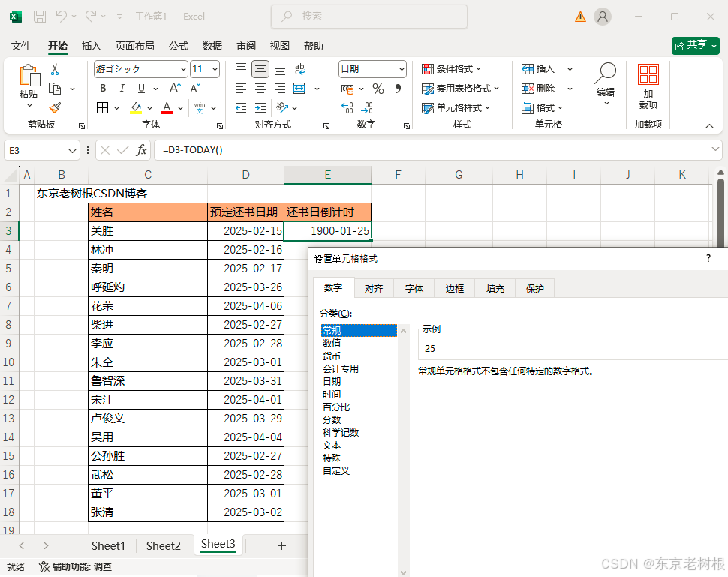Open the 公式 ribbon tab
Screen dimensions: 728x577
pyautogui.click(x=179, y=46)
